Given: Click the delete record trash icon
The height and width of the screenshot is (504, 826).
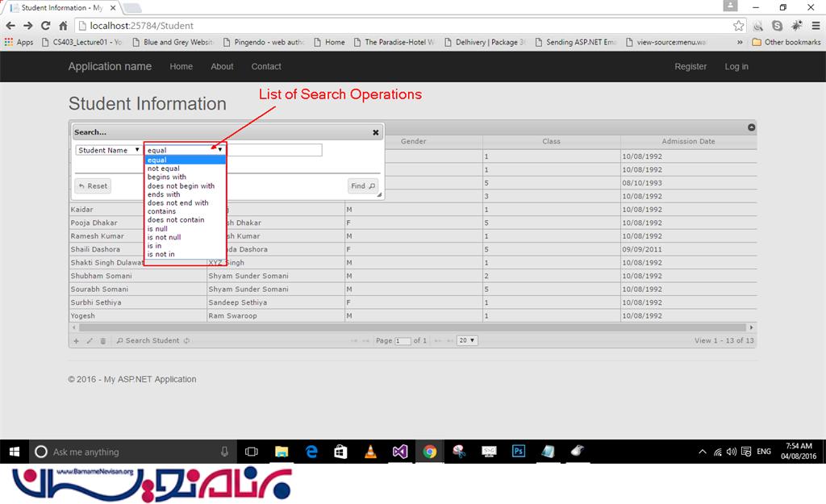Looking at the screenshot, I should [102, 341].
